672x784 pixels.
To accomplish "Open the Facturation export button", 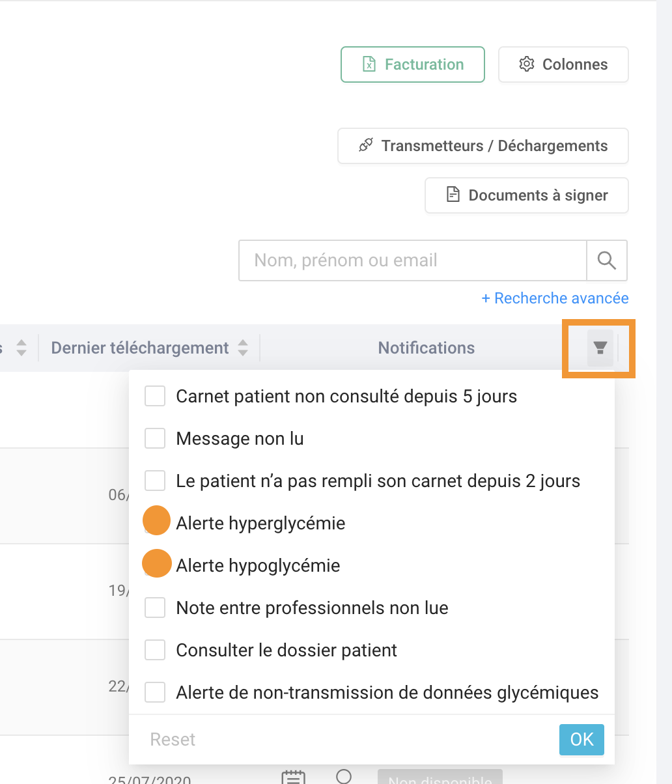I will [x=413, y=64].
